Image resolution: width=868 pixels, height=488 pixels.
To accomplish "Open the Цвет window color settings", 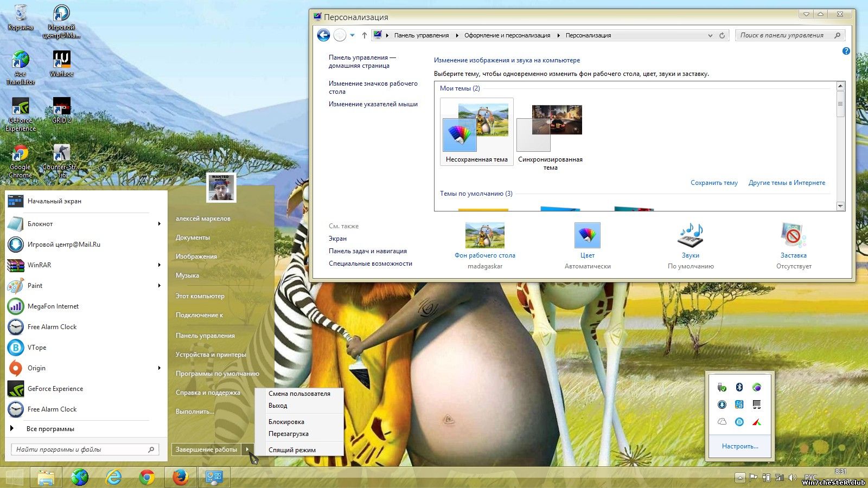I will click(588, 245).
